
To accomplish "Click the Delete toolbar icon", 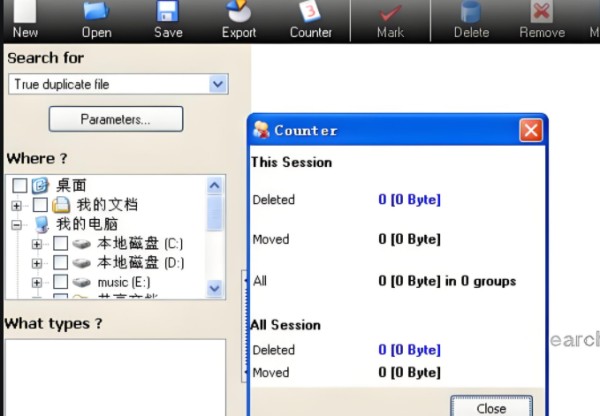I will 470,13.
